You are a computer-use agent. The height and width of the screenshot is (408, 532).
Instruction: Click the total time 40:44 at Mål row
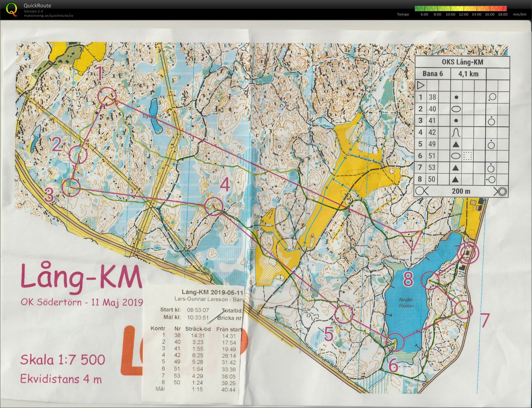coord(228,389)
